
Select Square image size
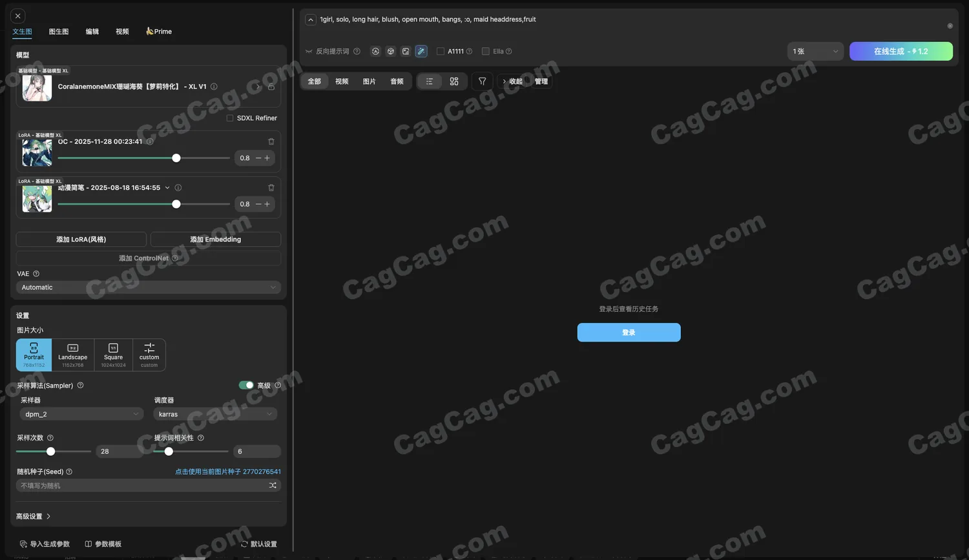(113, 355)
